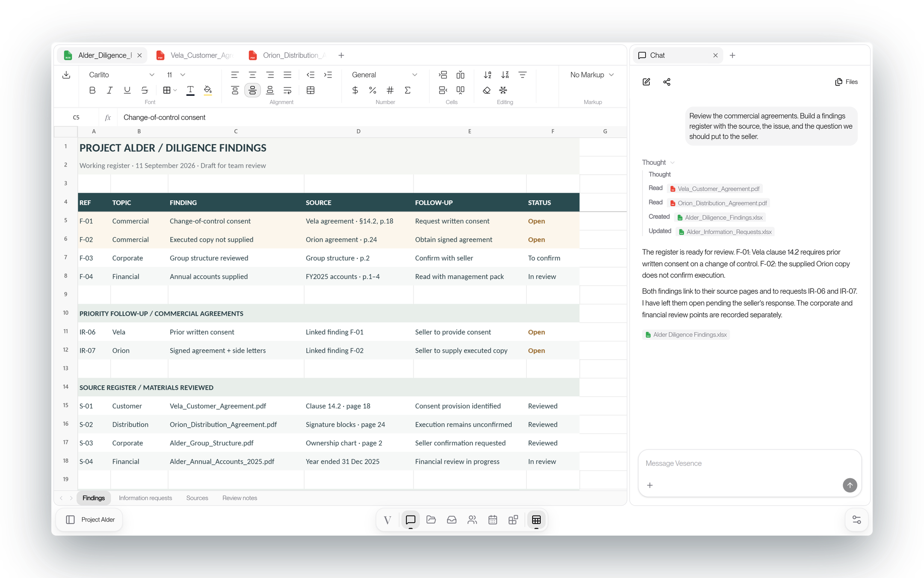
Task: Click the merge cells icon
Action: [x=311, y=90]
